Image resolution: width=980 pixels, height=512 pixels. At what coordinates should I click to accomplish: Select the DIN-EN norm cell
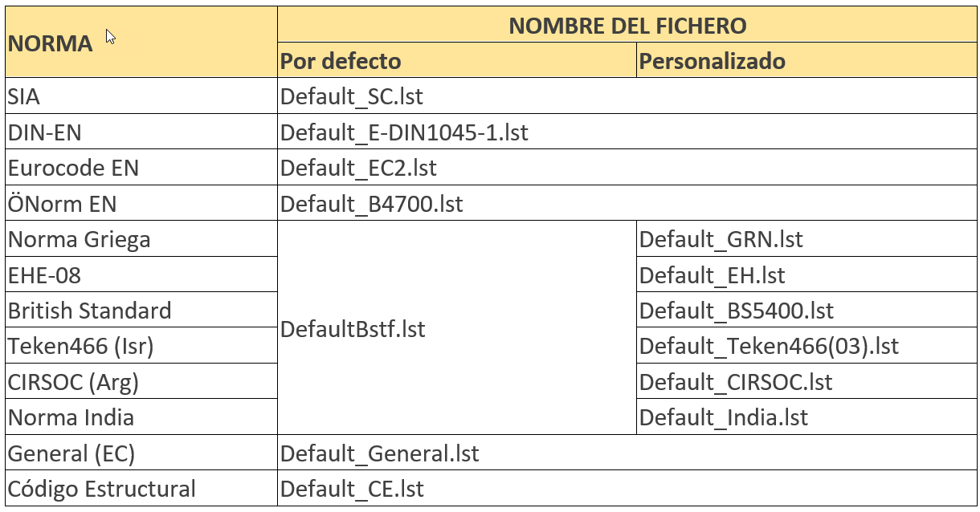coord(45,132)
